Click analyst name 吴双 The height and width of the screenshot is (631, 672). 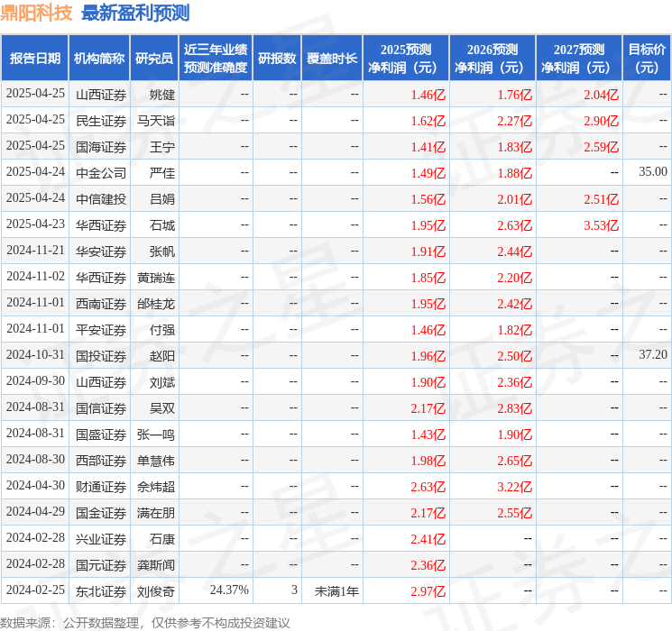[162, 408]
